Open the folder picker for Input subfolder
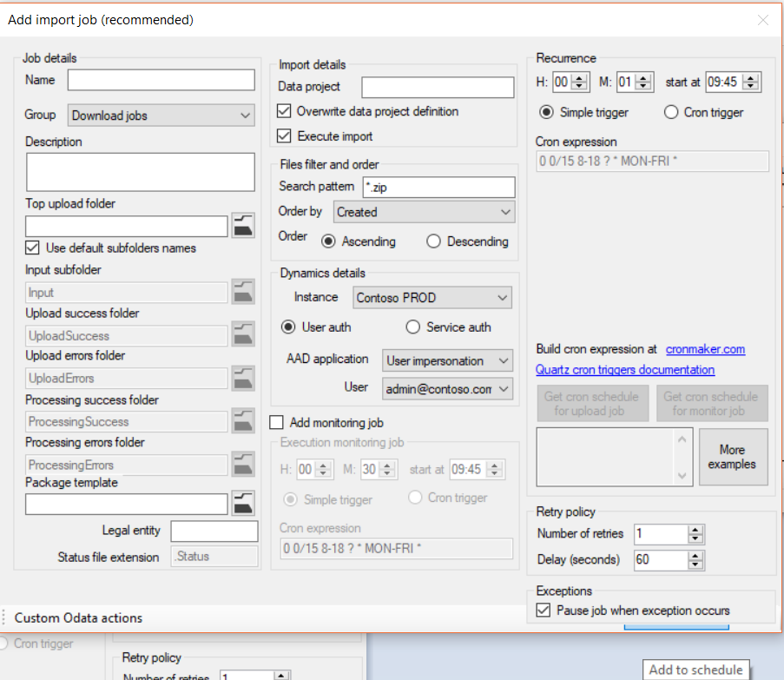 tap(243, 291)
